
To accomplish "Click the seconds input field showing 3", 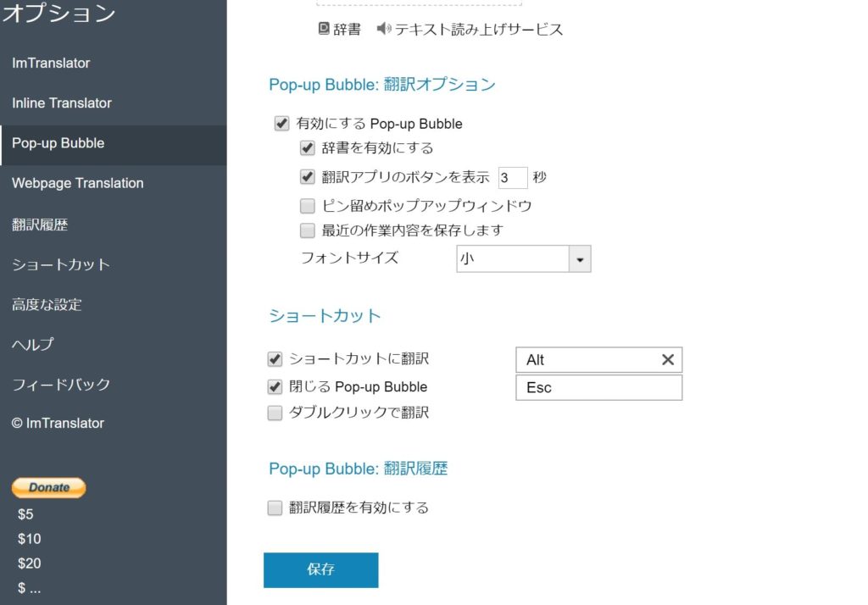I will pyautogui.click(x=512, y=178).
